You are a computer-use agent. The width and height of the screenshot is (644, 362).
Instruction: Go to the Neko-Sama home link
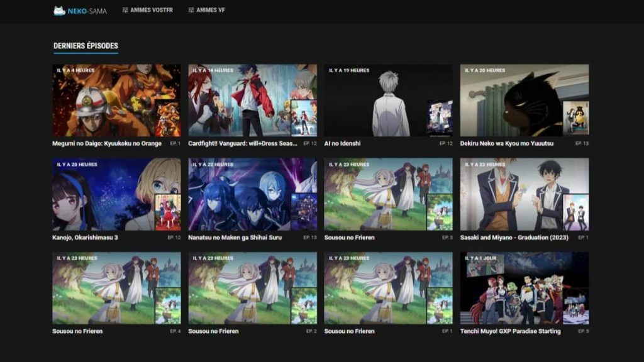click(x=80, y=11)
